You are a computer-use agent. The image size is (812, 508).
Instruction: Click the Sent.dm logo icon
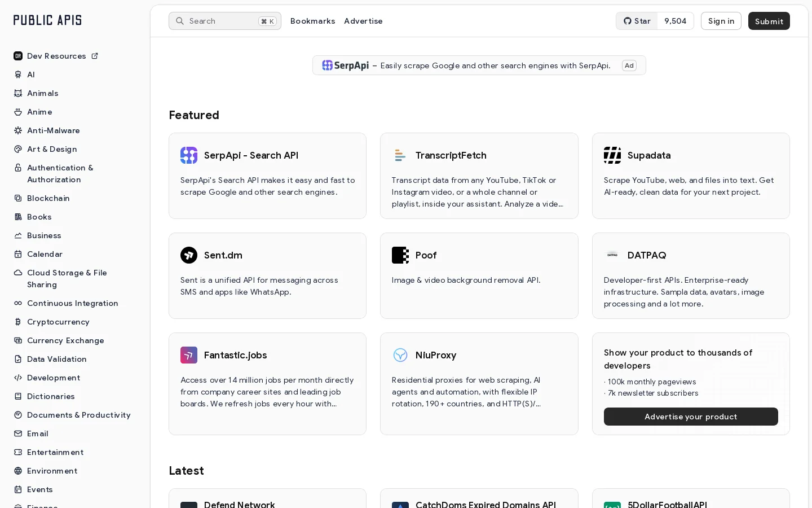click(x=189, y=255)
